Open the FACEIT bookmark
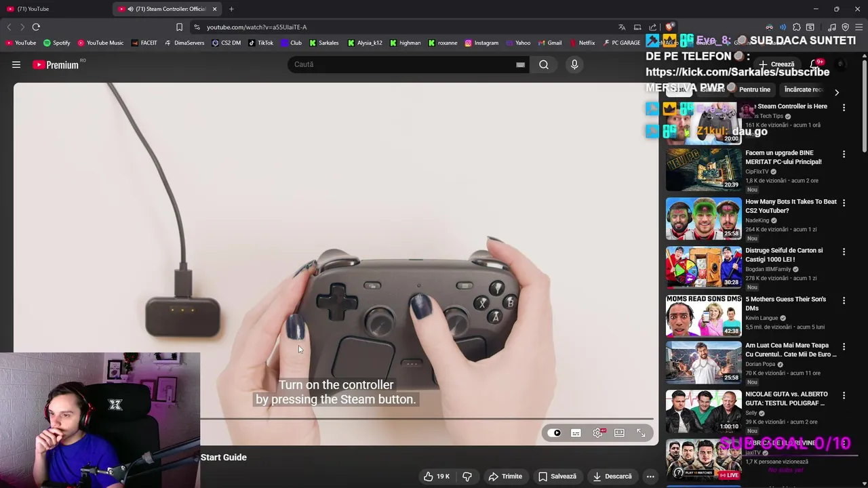Viewport: 868px width, 488px height. click(144, 43)
